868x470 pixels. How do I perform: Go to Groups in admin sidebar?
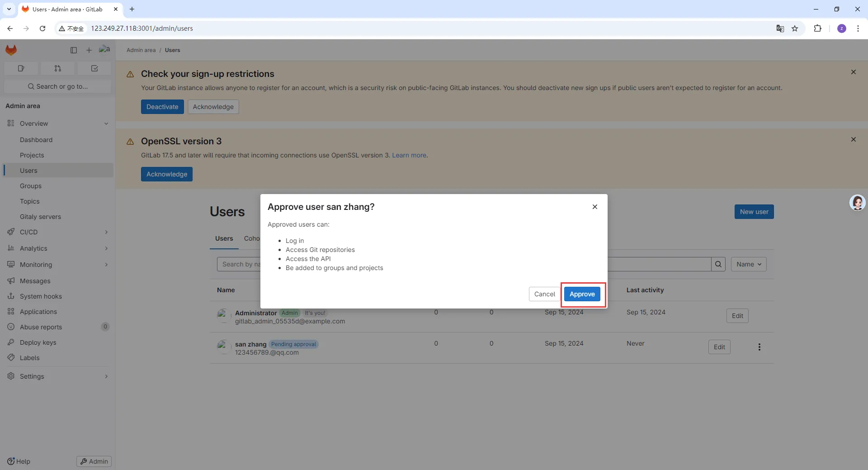[x=31, y=186]
